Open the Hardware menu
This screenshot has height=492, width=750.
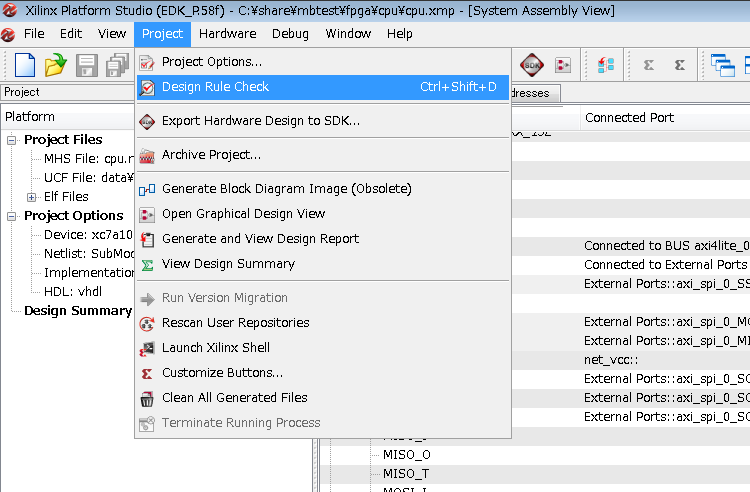tap(227, 34)
